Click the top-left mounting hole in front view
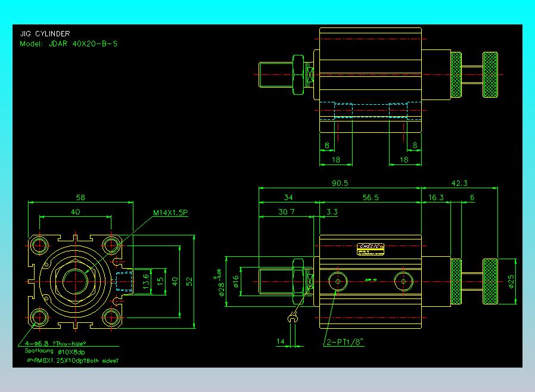Viewport: 535px width, 392px height. (x=39, y=245)
